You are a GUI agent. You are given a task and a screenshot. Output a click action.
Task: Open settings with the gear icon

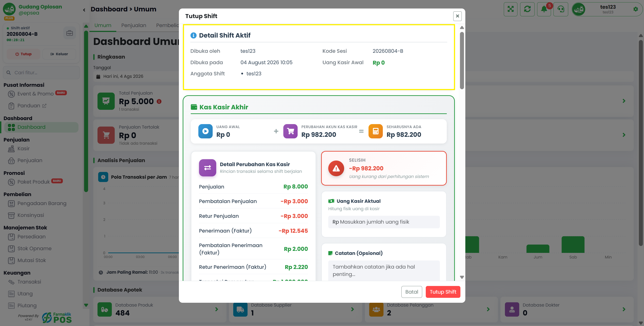(x=636, y=9)
